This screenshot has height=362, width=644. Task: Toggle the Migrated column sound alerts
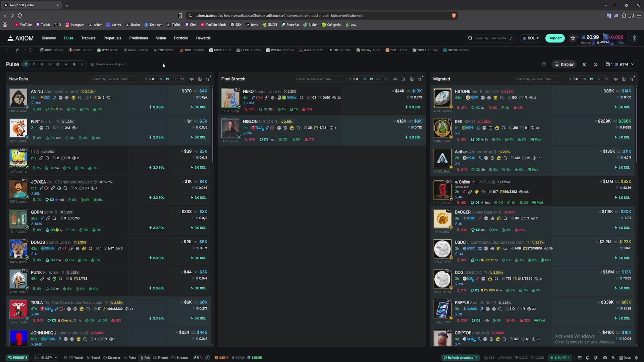[x=615, y=79]
